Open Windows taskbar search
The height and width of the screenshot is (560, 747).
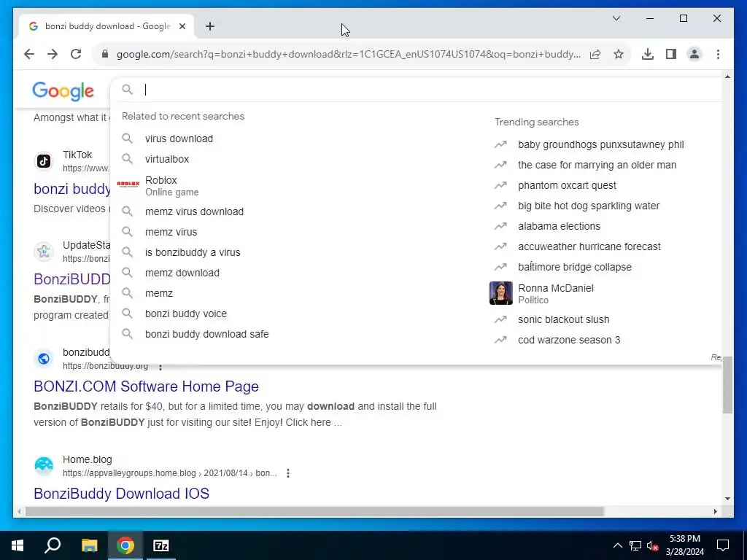click(x=53, y=545)
